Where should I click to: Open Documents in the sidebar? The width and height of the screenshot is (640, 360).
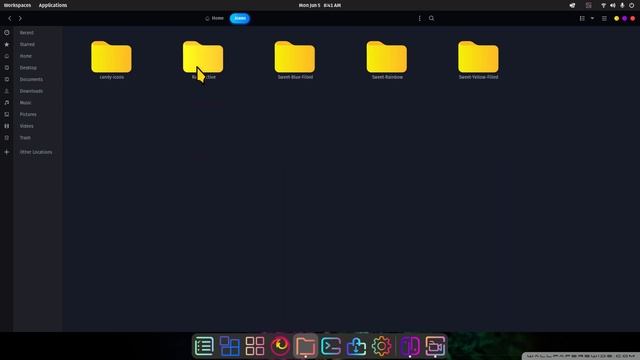click(31, 80)
